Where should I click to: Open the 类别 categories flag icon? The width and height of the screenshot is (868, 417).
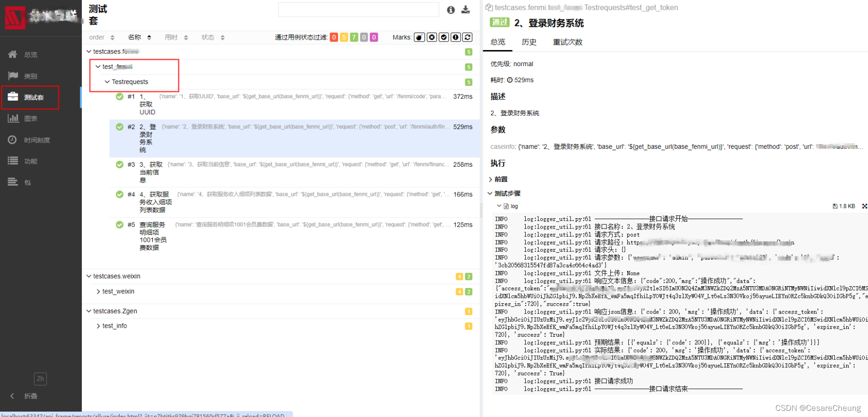[13, 76]
